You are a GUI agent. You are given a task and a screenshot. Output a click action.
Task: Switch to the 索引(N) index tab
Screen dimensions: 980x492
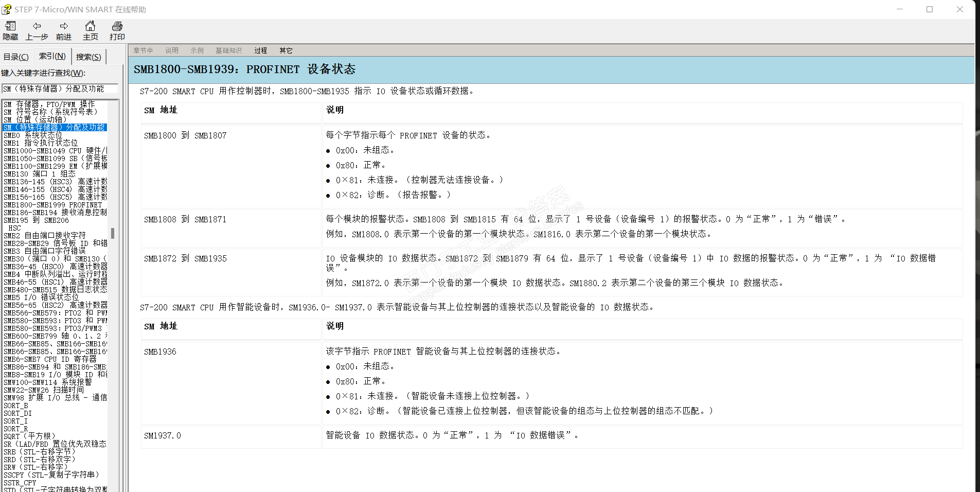[52, 56]
